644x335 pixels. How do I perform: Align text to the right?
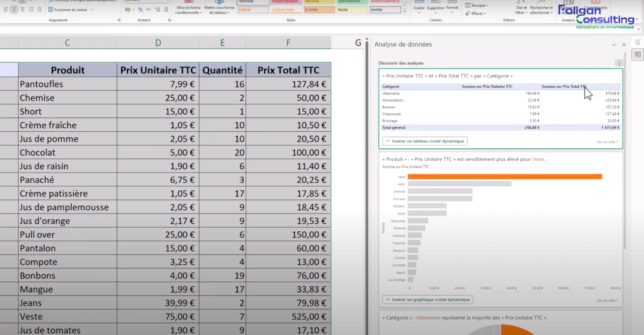click(22, 9)
